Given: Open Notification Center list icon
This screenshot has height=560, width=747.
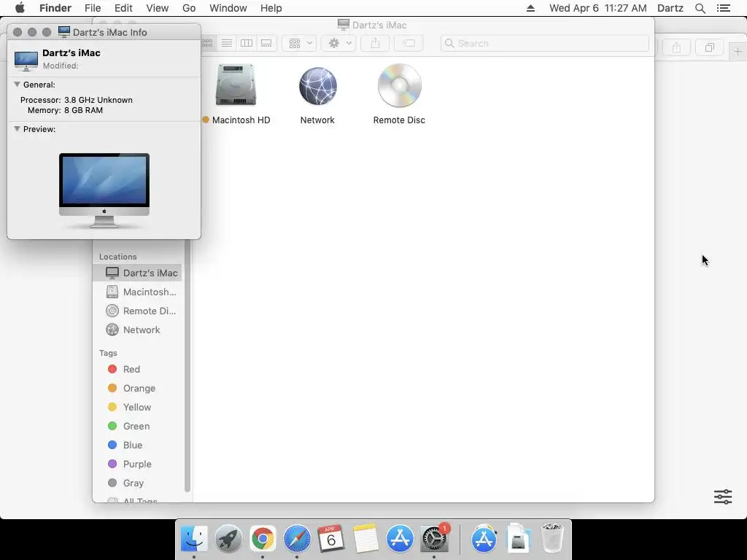Looking at the screenshot, I should click(723, 8).
